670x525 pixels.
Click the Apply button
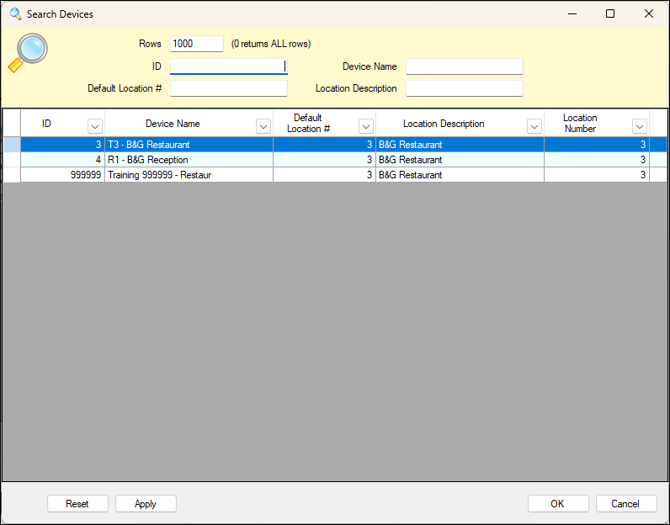146,504
